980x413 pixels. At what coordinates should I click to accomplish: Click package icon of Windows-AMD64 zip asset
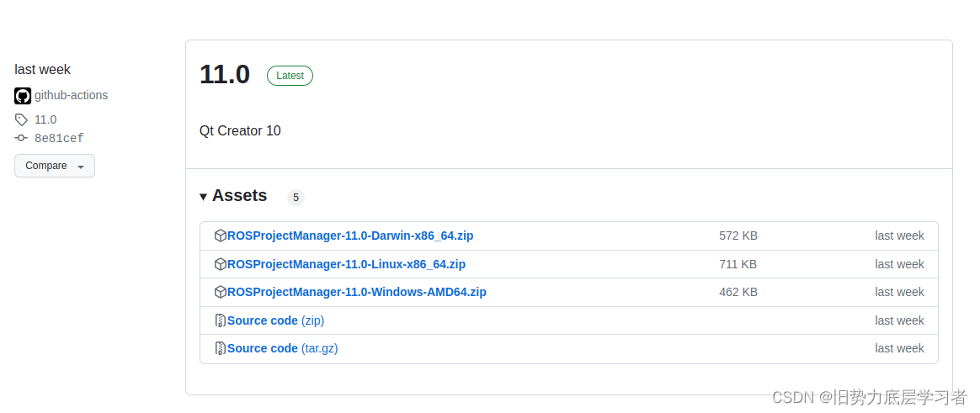pos(220,292)
